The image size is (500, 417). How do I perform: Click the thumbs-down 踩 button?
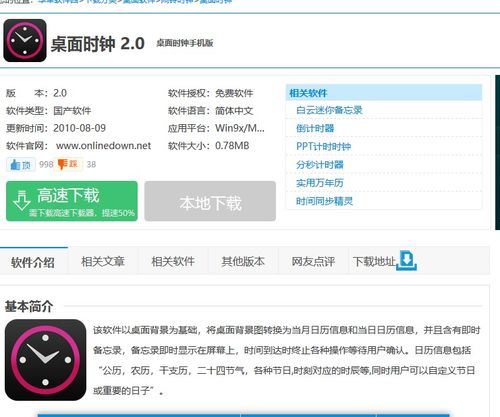click(x=68, y=164)
